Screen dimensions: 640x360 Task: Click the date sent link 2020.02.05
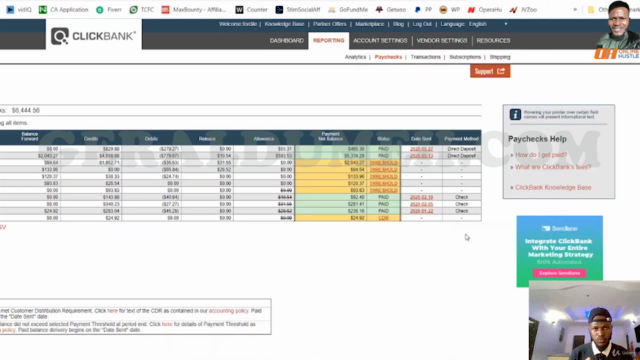click(421, 204)
